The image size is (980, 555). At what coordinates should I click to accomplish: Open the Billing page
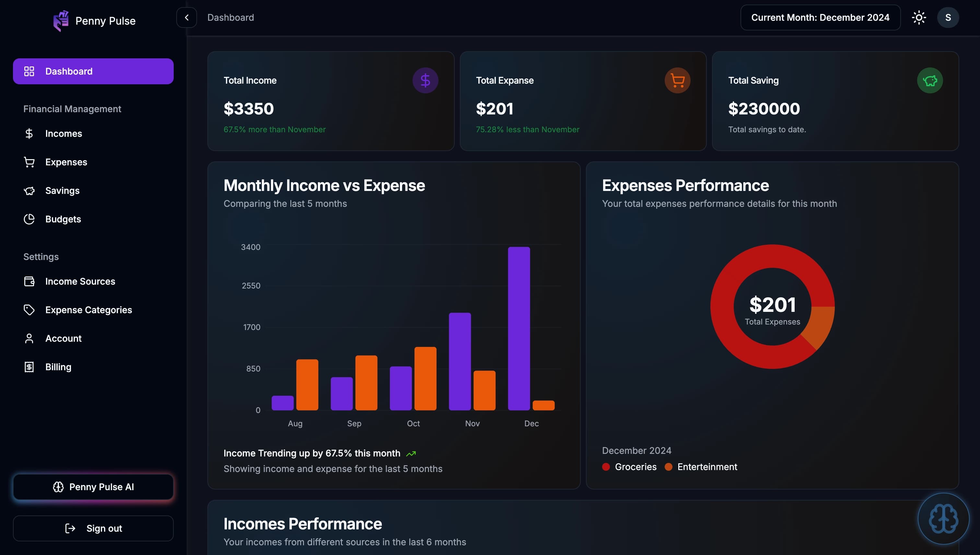93,367
